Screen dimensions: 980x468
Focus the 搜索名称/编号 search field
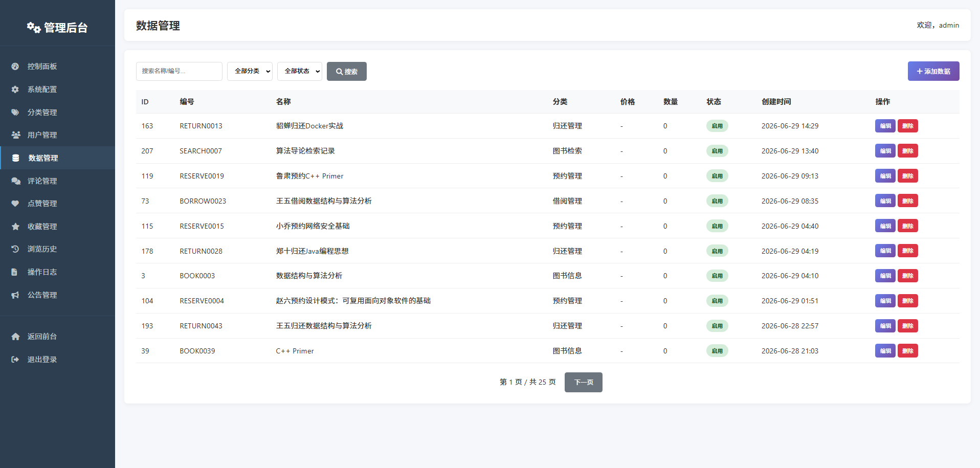tap(179, 71)
